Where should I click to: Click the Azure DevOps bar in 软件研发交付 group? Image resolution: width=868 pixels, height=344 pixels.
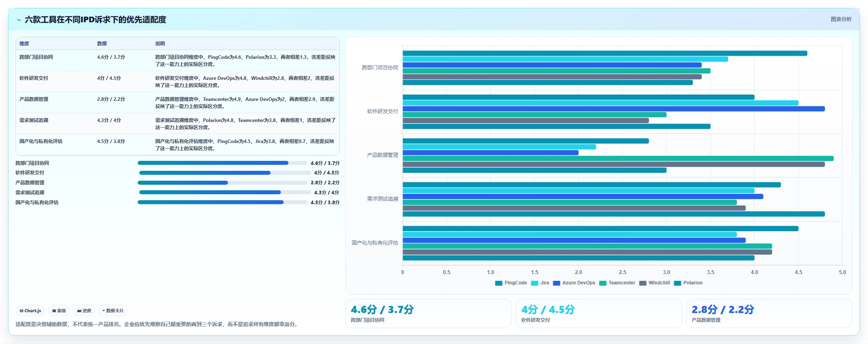[x=613, y=109]
